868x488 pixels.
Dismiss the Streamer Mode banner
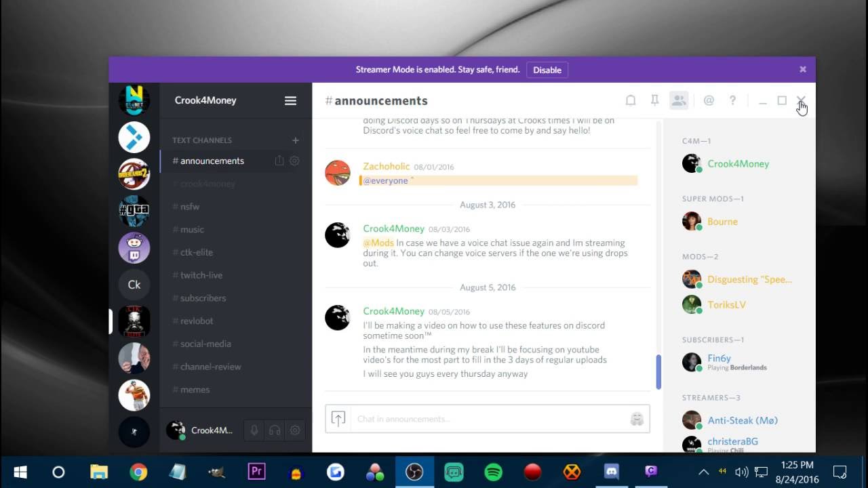click(x=803, y=69)
